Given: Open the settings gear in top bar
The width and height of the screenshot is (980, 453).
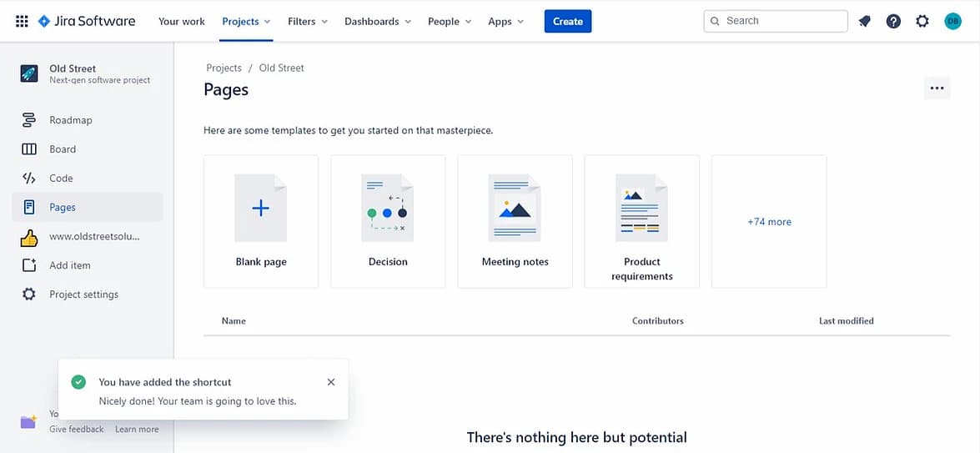Looking at the screenshot, I should click(922, 21).
